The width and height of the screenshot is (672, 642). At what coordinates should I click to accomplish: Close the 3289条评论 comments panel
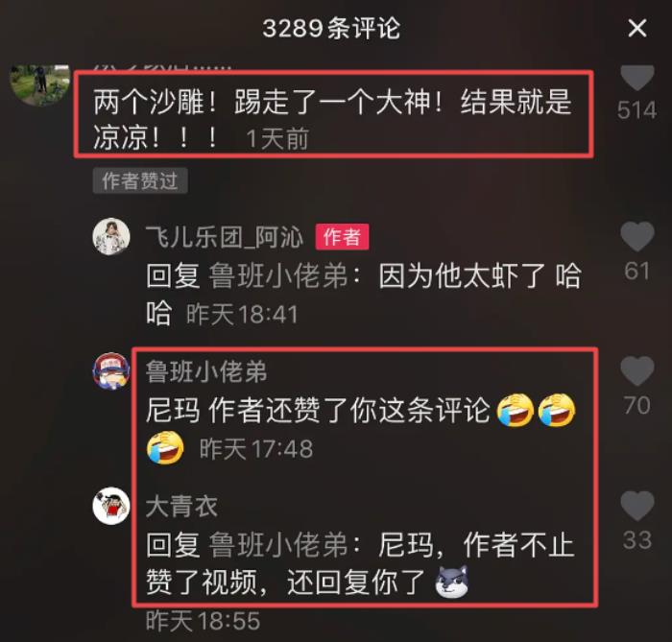point(636,28)
